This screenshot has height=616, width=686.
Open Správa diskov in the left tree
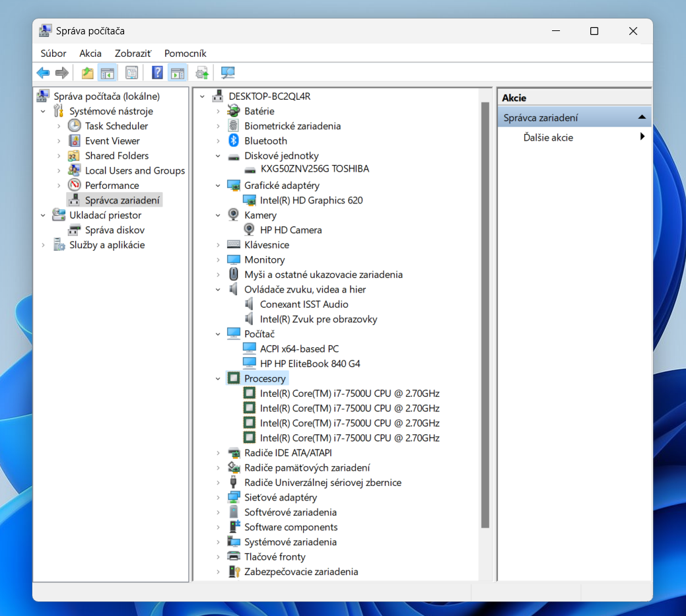(114, 230)
